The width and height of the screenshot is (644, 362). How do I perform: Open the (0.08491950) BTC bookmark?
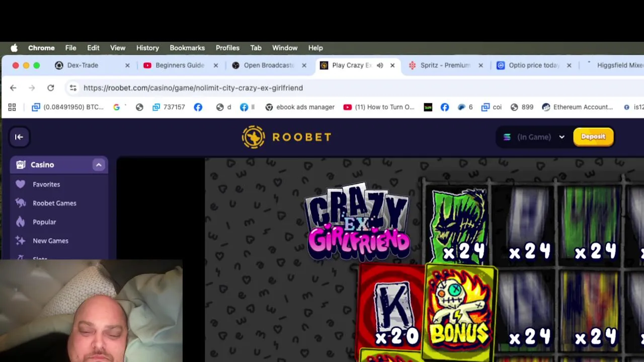coord(67,107)
